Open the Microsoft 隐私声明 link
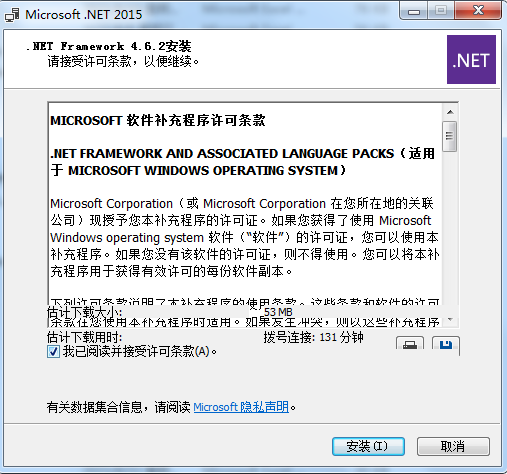Screen dimensions: 507x474 click(x=241, y=407)
